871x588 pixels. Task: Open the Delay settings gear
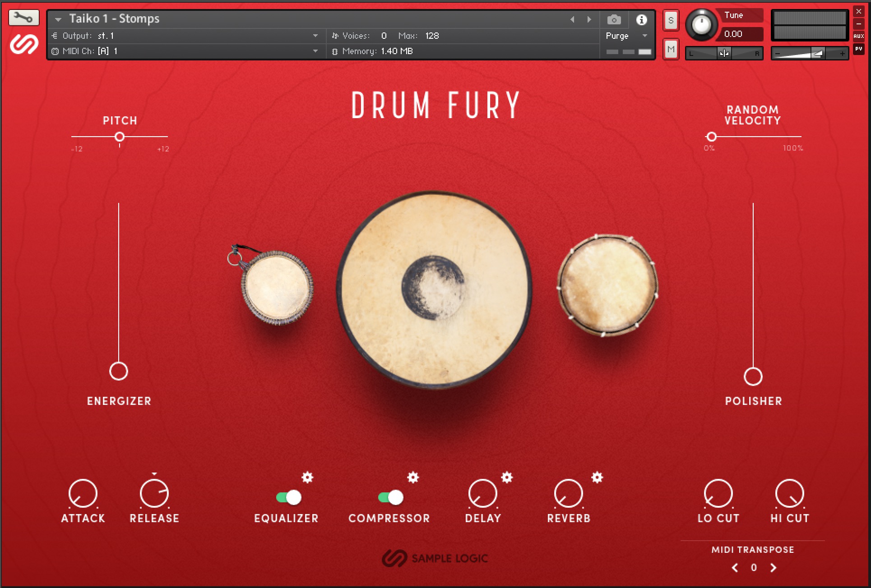tap(507, 477)
